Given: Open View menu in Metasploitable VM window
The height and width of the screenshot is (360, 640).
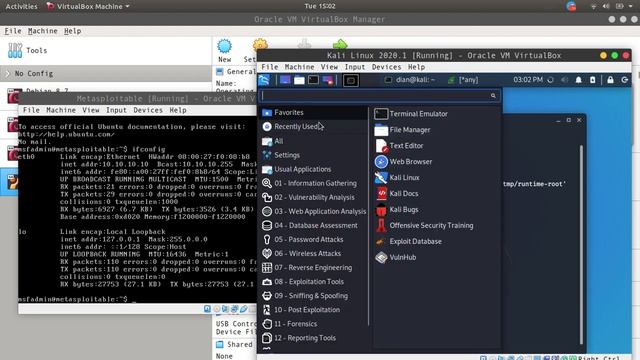Looking at the screenshot, I should coord(91,110).
